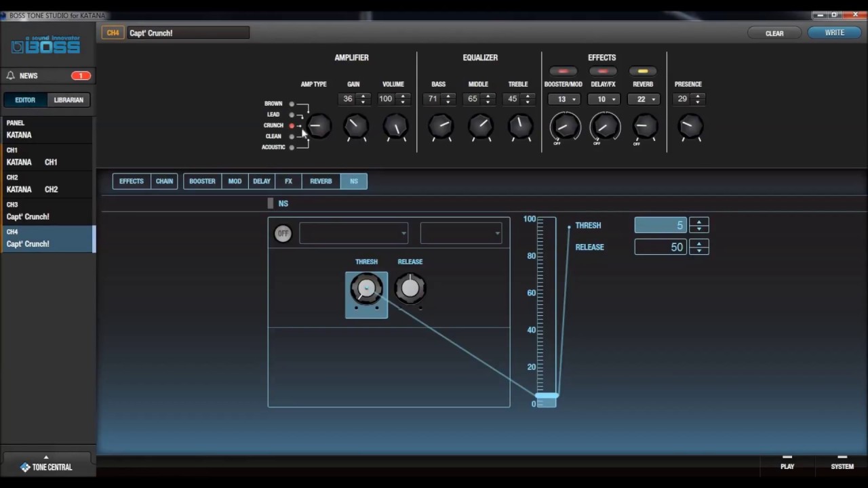The height and width of the screenshot is (488, 868).
Task: Decrease Volume with the down arrow
Action: 403,102
